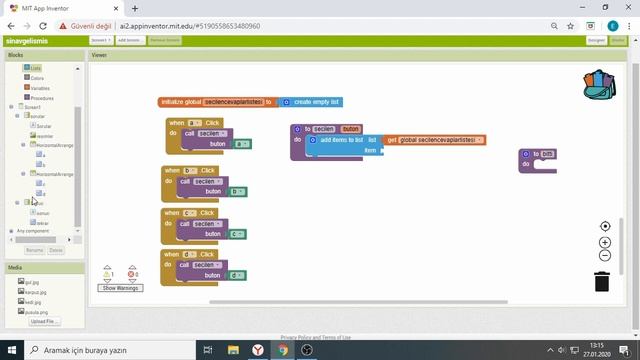This screenshot has height=360, width=640.
Task: Click the volume icon in the system tray
Action: coord(562,350)
